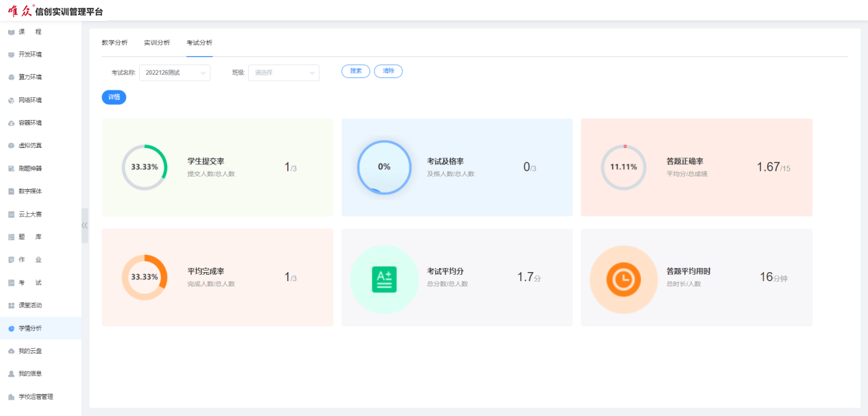Open 数字媒体 sidebar entry
This screenshot has height=416, width=868.
tap(29, 191)
